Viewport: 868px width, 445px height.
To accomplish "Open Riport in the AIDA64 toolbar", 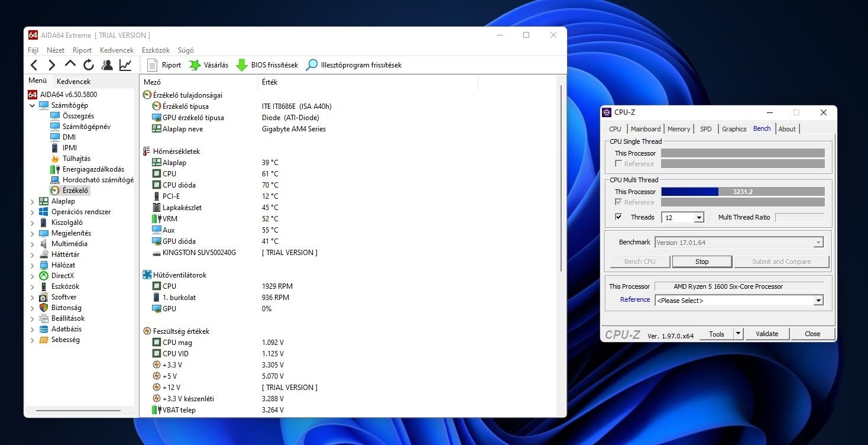I will [164, 65].
